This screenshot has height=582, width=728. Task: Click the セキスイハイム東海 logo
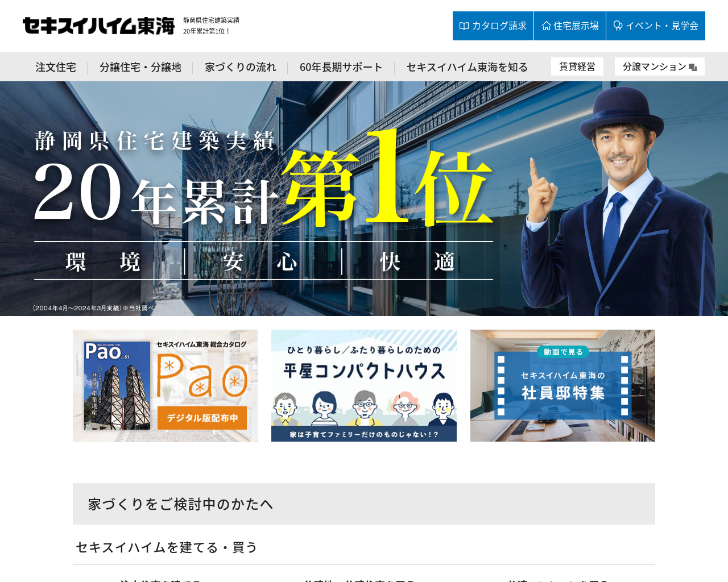click(x=98, y=26)
